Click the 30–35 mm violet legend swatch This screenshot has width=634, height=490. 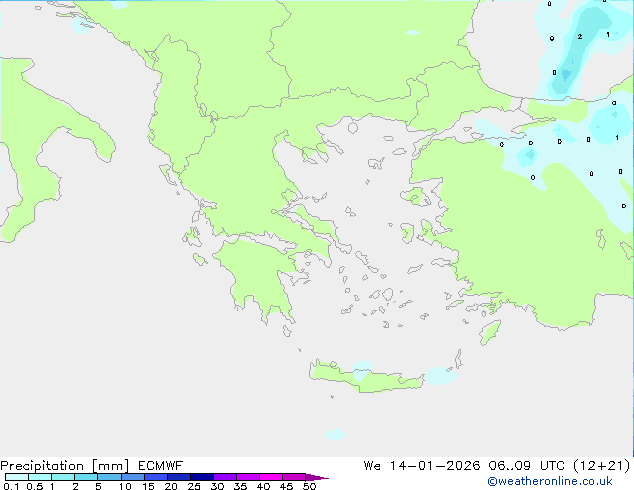coord(225,477)
